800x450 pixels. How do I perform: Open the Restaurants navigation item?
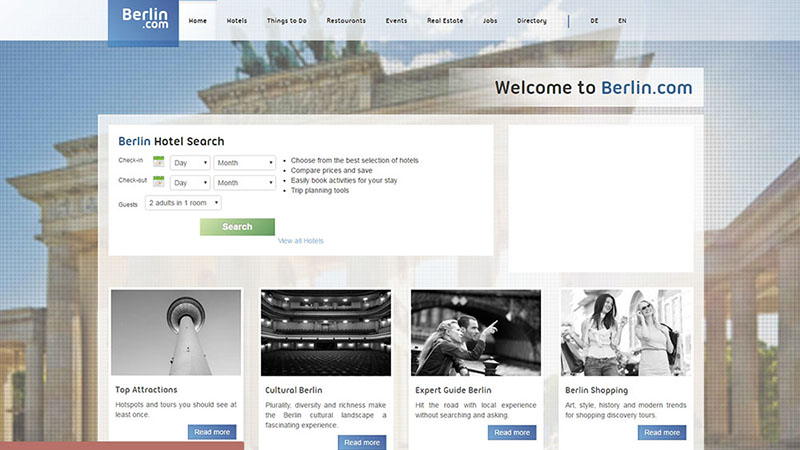click(x=346, y=21)
